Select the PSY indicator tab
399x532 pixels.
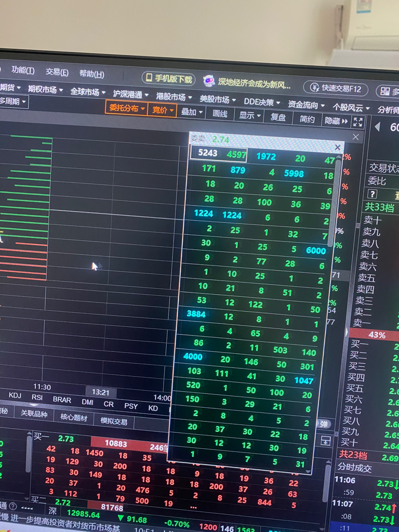[131, 406]
